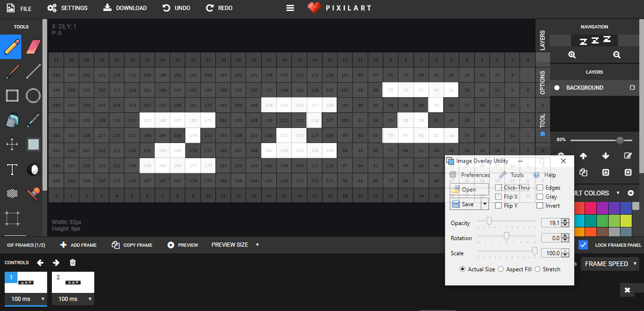Select the dashed Marquee selection tool
The width and height of the screenshot is (644, 311).
tap(12, 218)
